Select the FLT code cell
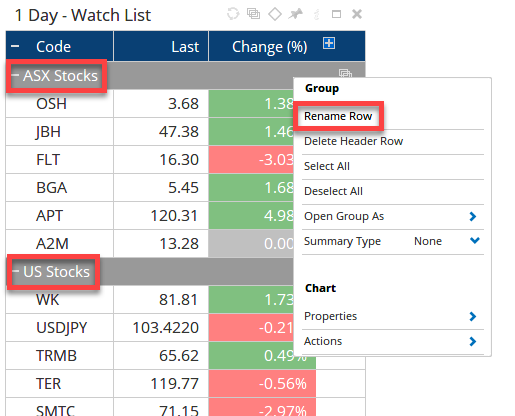Viewport: 515px width, 416px height. [60, 159]
